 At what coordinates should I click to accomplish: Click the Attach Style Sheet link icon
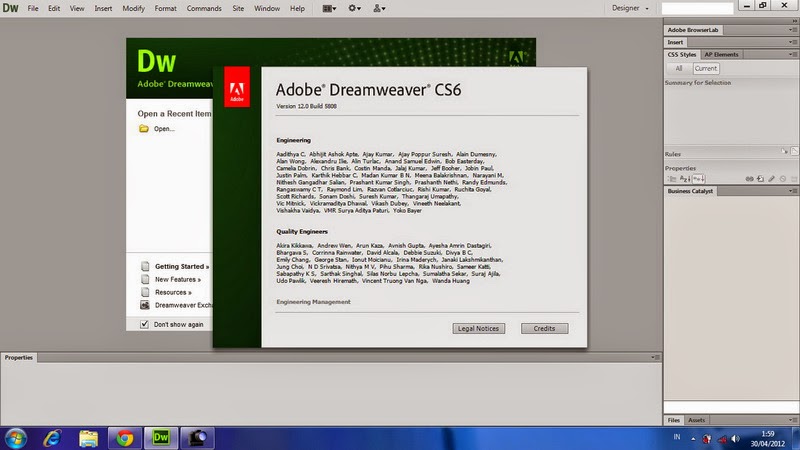749,179
